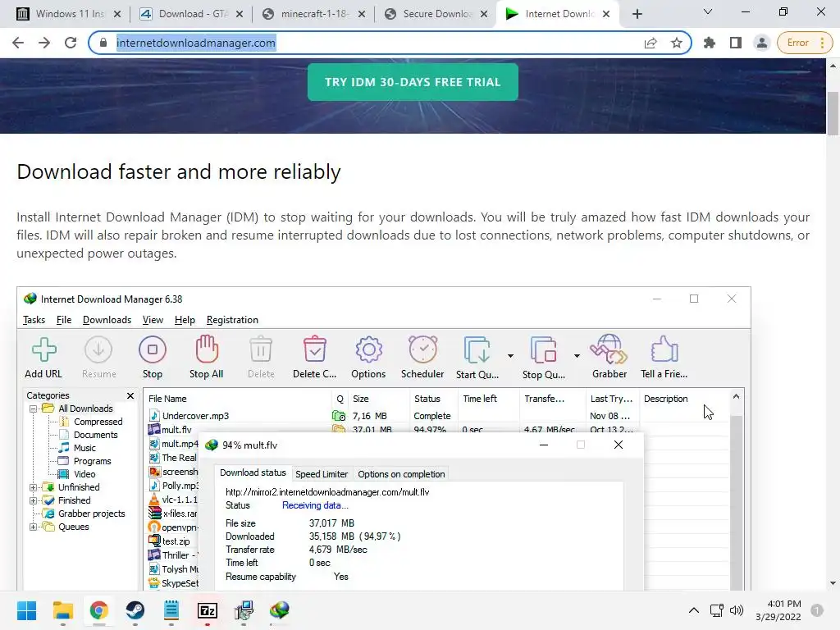
Task: Select the Download status tab
Action: point(253,472)
